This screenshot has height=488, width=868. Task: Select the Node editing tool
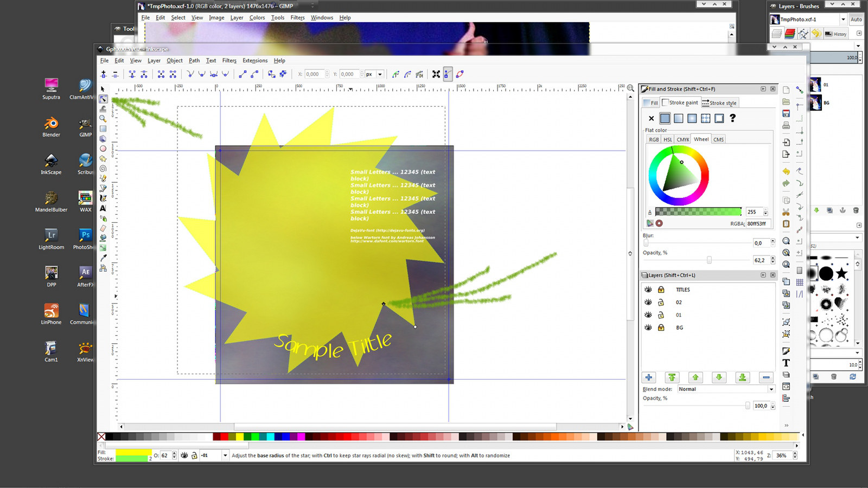(104, 99)
